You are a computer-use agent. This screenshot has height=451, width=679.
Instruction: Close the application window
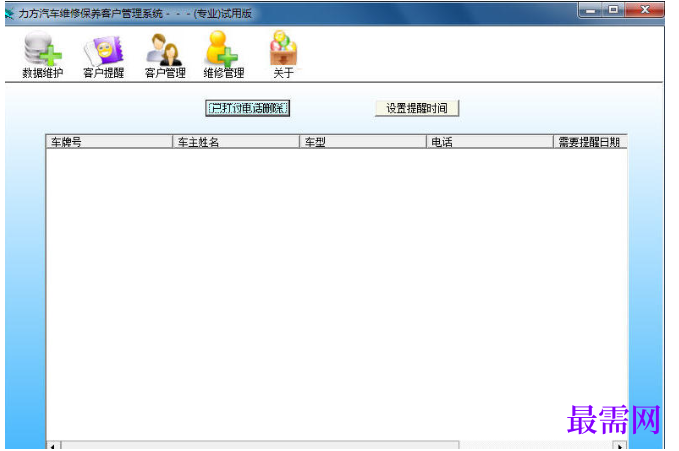tap(645, 10)
